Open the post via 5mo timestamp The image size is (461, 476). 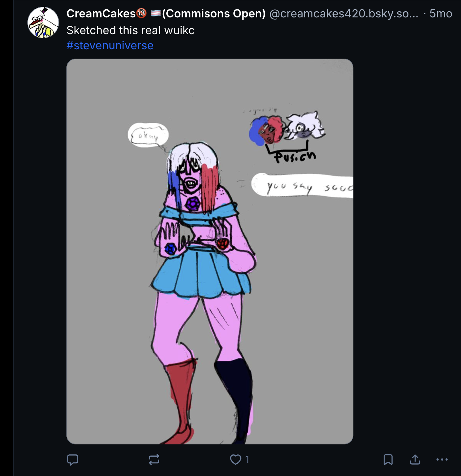[x=441, y=14]
